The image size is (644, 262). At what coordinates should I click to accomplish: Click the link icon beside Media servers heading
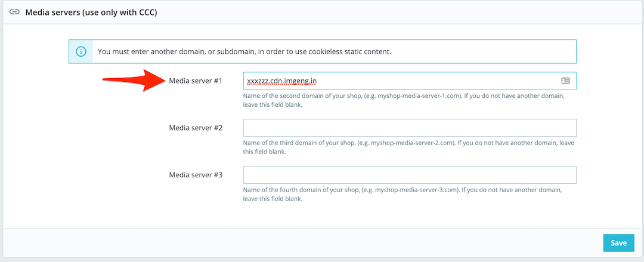pyautogui.click(x=14, y=12)
